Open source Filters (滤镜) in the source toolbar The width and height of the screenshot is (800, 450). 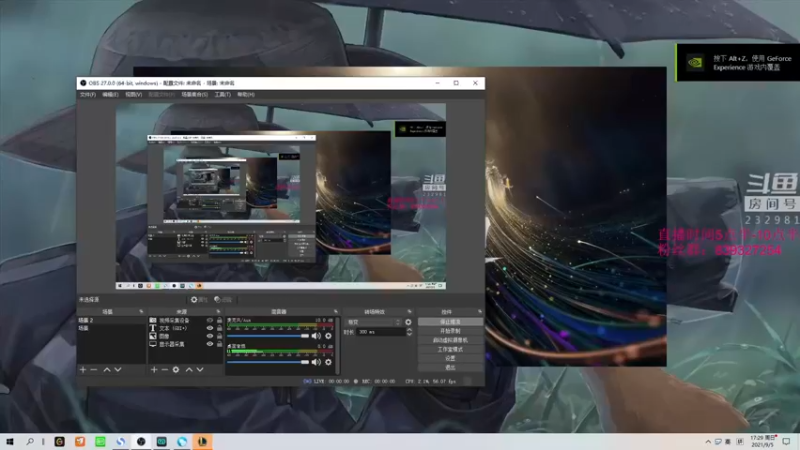click(x=222, y=299)
